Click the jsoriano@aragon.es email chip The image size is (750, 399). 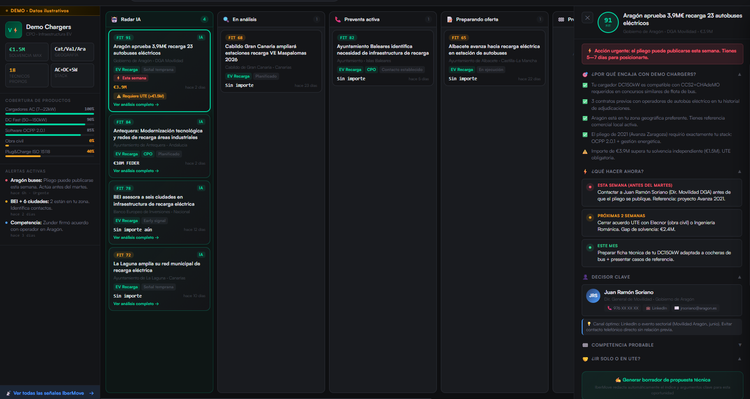click(x=695, y=309)
